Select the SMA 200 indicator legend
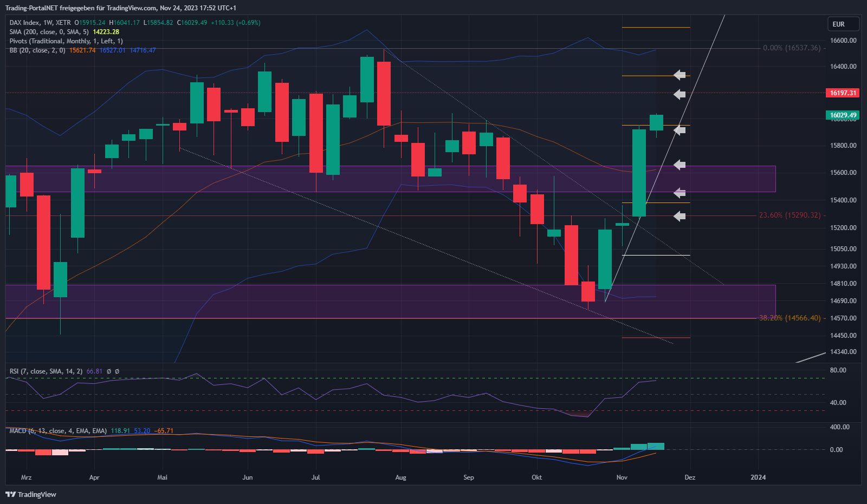 pos(49,32)
